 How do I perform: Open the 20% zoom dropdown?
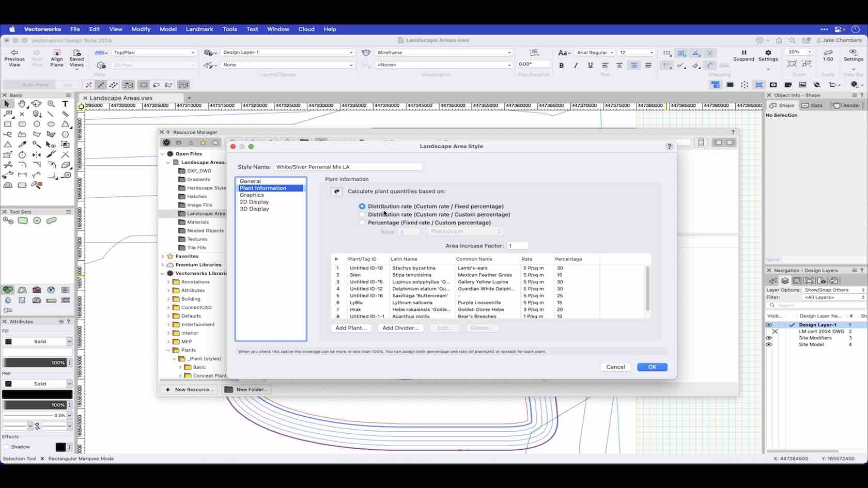click(799, 52)
